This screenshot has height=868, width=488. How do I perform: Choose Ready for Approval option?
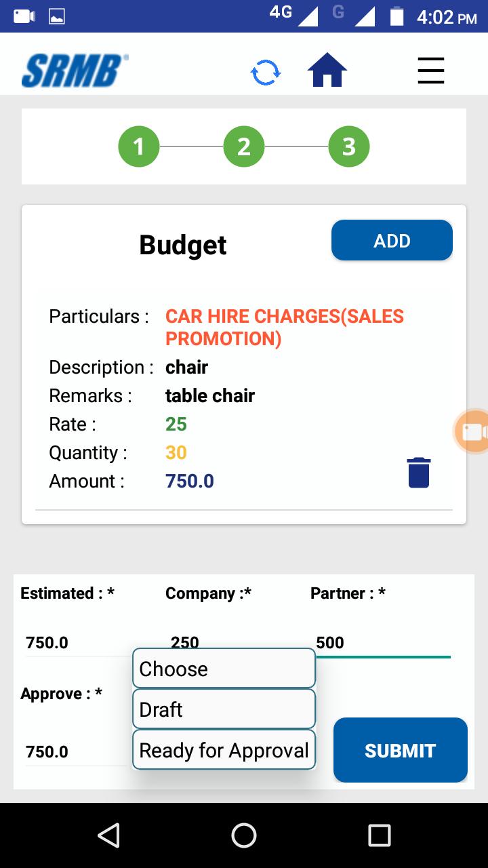[224, 750]
